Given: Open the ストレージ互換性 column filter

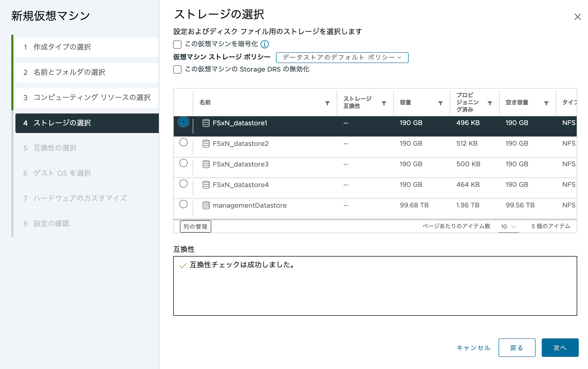Looking at the screenshot, I should point(384,103).
